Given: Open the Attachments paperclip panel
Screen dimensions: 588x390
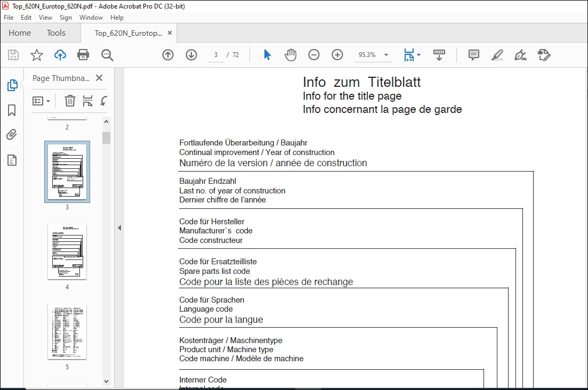Looking at the screenshot, I should [12, 134].
